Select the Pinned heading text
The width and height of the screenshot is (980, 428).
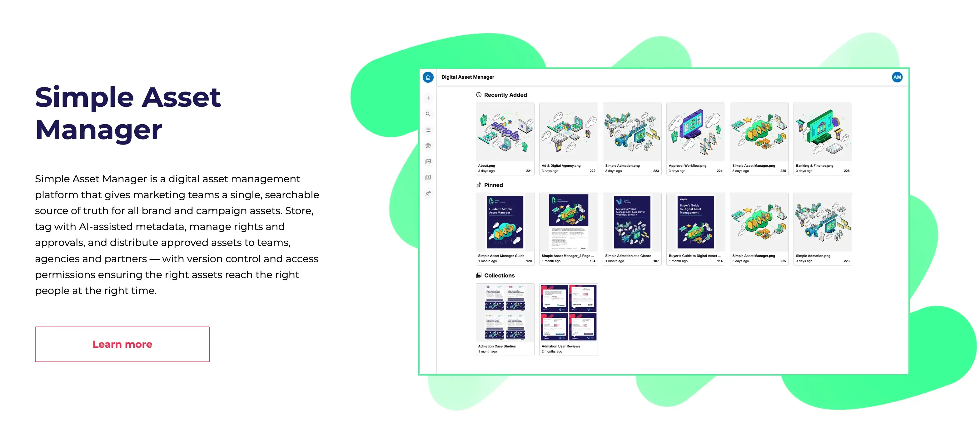click(x=493, y=185)
